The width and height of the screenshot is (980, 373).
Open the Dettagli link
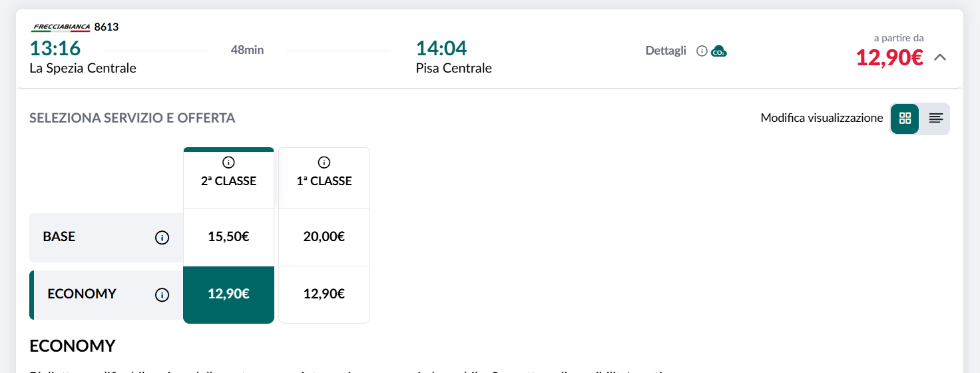pos(666,51)
